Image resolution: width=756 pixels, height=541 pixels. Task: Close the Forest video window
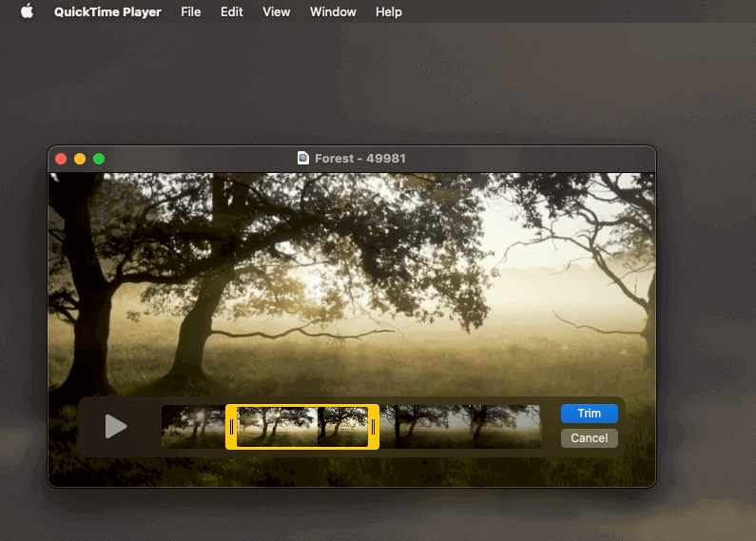point(61,159)
